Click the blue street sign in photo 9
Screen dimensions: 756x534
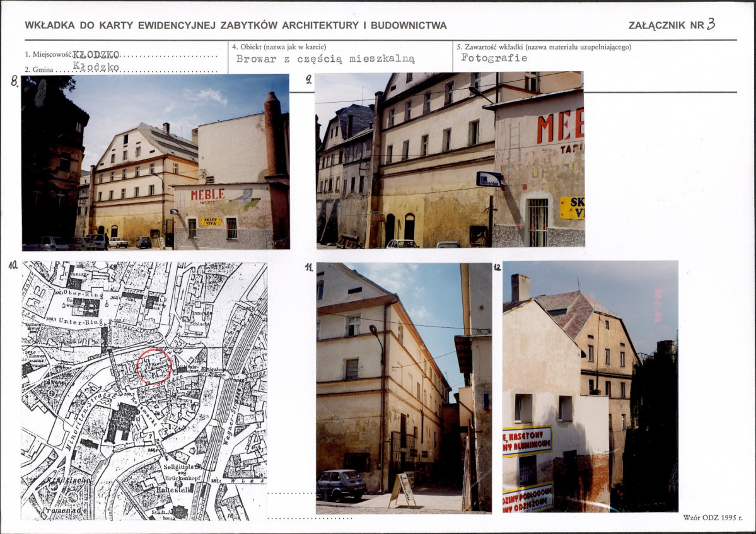pos(489,179)
